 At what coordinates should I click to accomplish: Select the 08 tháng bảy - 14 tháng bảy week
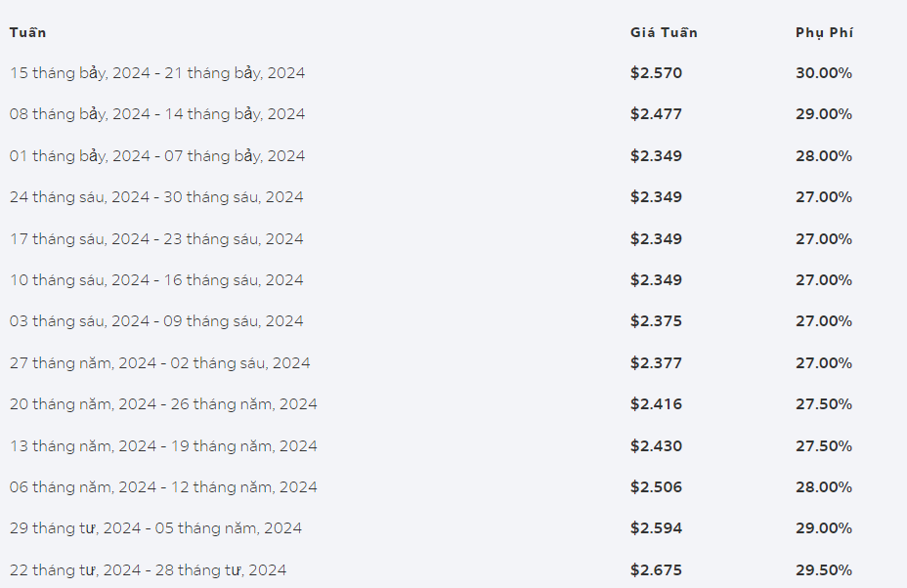(157, 114)
